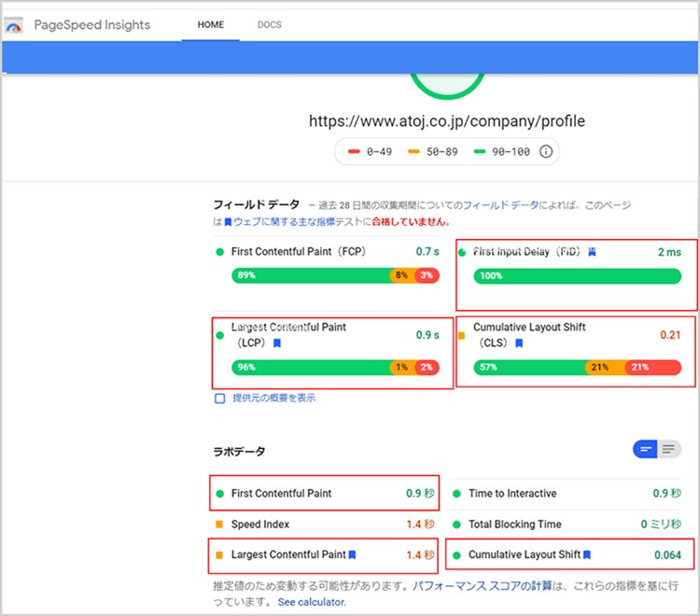Click the 50-89 orange legend entry
The width and height of the screenshot is (700, 616).
[432, 152]
